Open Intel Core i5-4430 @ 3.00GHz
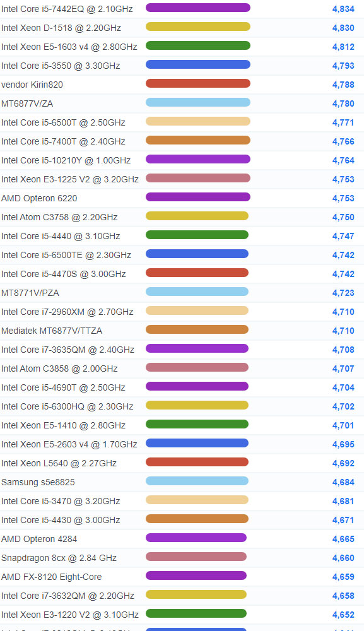The height and width of the screenshot is (631, 364). pyautogui.click(x=61, y=519)
